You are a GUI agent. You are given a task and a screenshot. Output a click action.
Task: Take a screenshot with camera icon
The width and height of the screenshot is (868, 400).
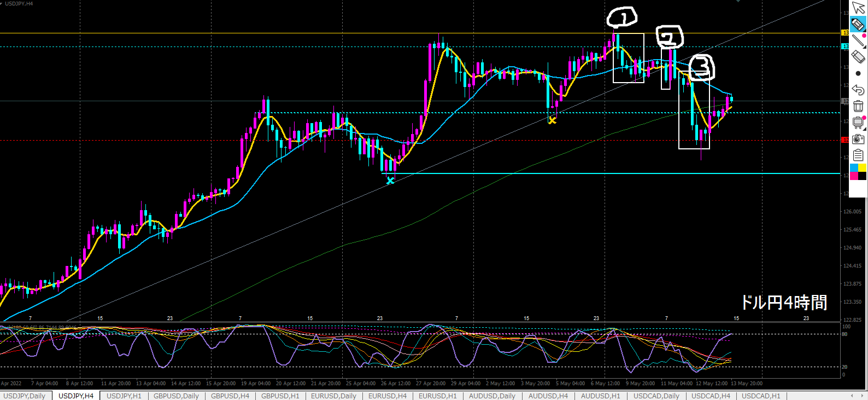[x=858, y=139]
